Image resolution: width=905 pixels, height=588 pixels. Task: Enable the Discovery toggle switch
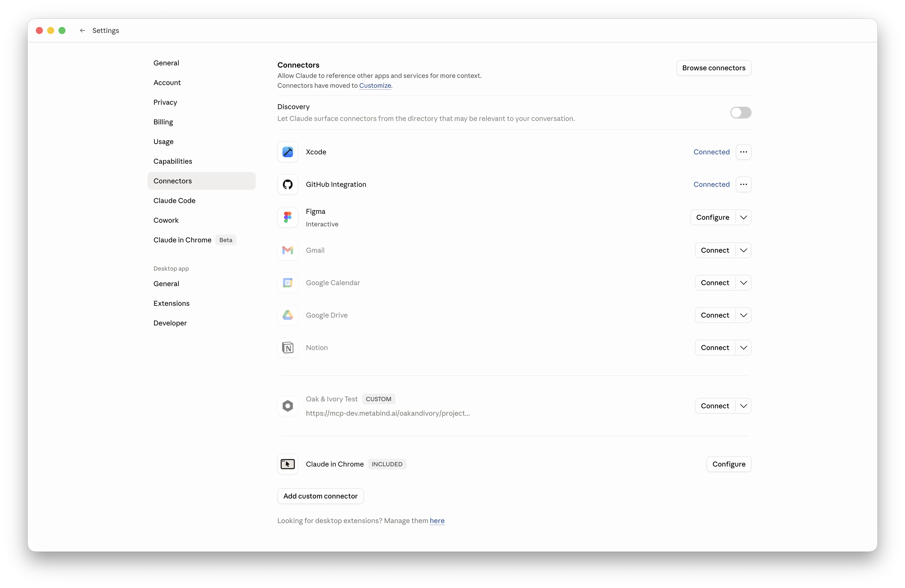click(x=740, y=113)
